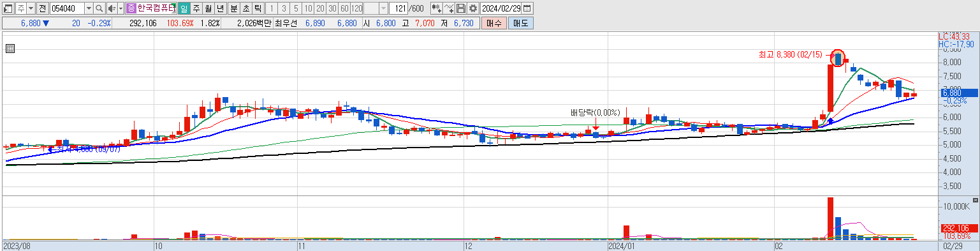Image resolution: width=980 pixels, height=251 pixels.
Task: Select interval 10 button
Action: [x=308, y=9]
